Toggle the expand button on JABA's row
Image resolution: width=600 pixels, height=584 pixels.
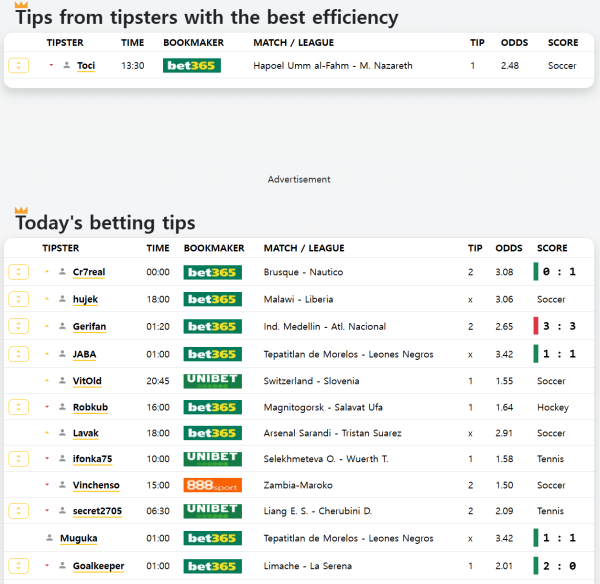click(19, 354)
